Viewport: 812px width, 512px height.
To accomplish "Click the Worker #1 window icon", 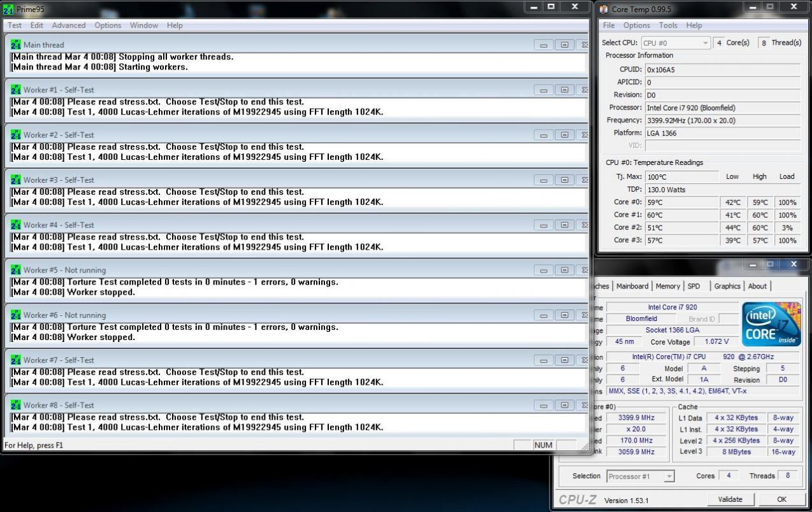I will (x=16, y=90).
